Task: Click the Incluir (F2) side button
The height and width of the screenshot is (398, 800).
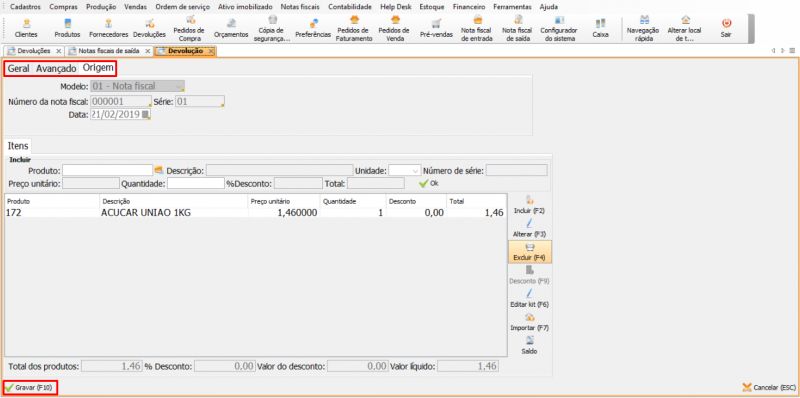Action: (x=530, y=205)
